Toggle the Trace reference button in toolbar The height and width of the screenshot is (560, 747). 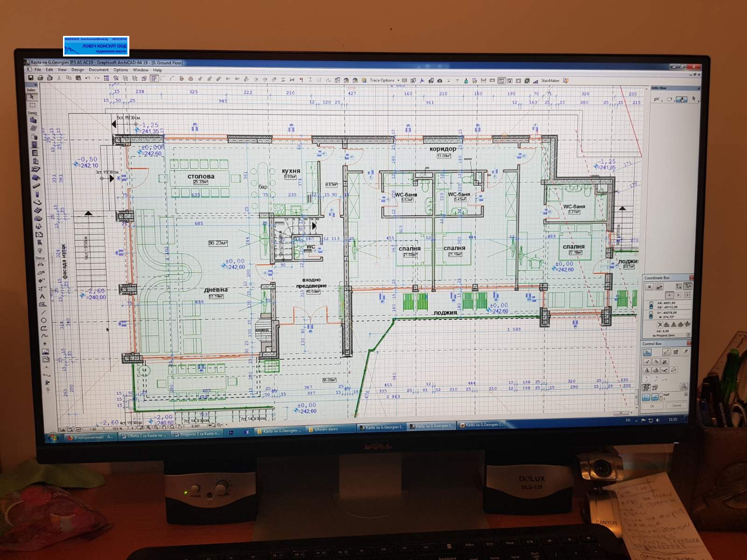(x=364, y=80)
